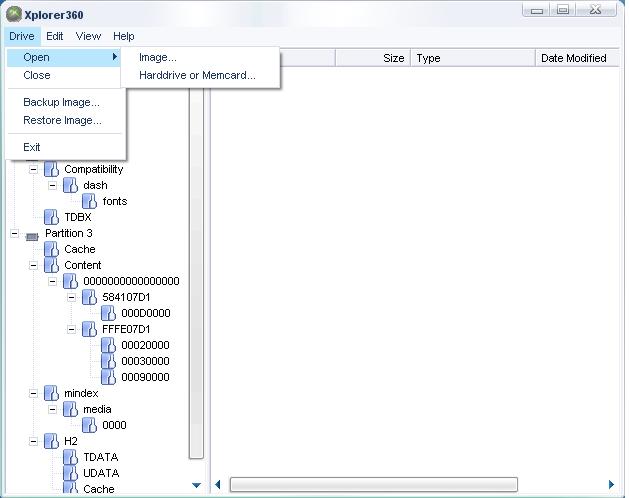Click the media folder icon
This screenshot has width=629, height=498.
[71, 409]
